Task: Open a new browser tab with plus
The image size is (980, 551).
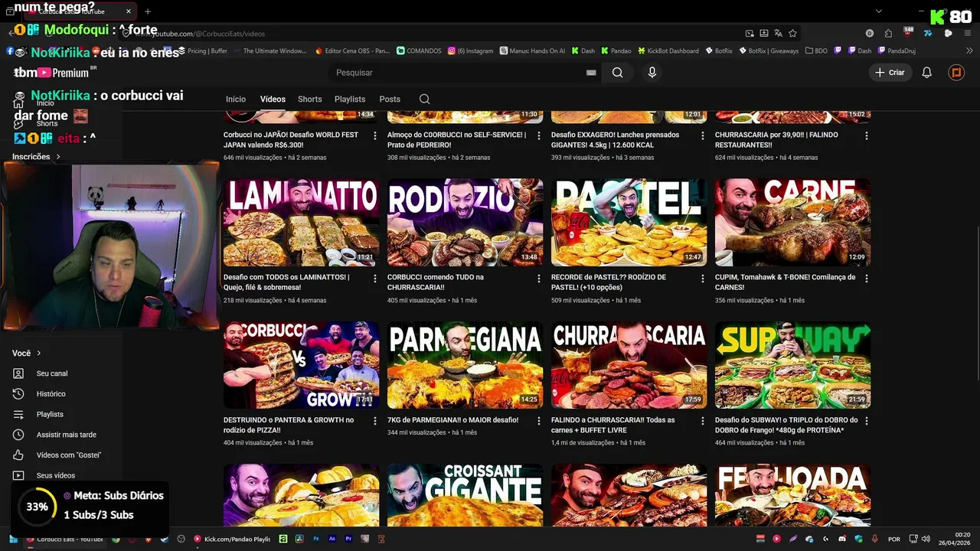Action: 148,11
